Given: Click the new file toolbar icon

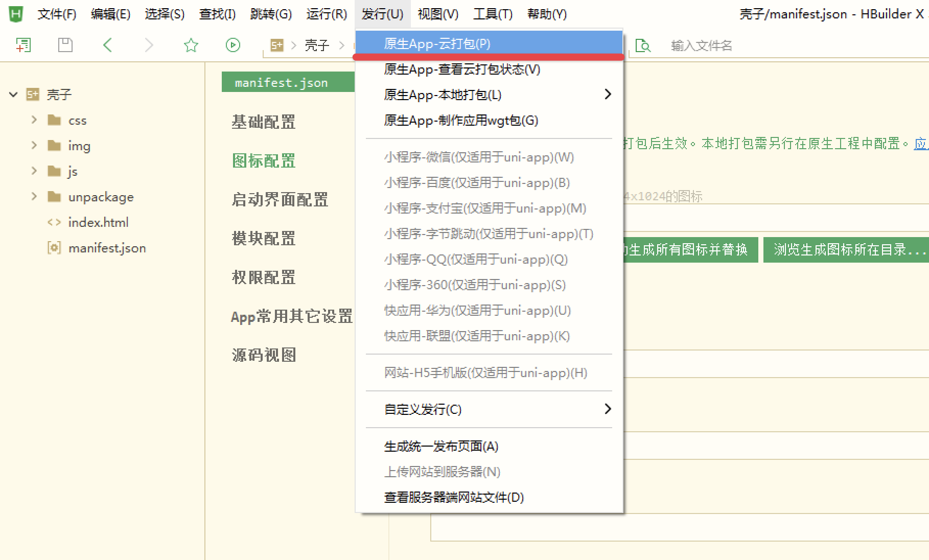Looking at the screenshot, I should coord(24,45).
